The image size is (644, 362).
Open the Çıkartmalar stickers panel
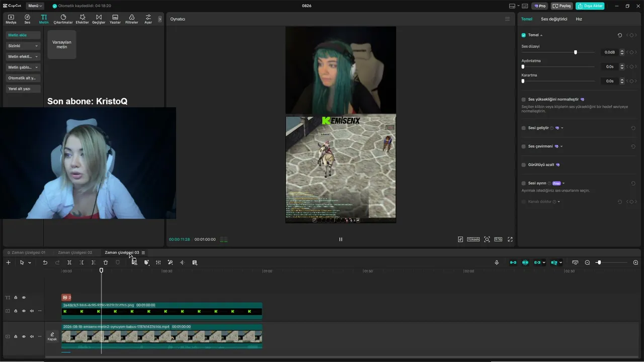(63, 19)
